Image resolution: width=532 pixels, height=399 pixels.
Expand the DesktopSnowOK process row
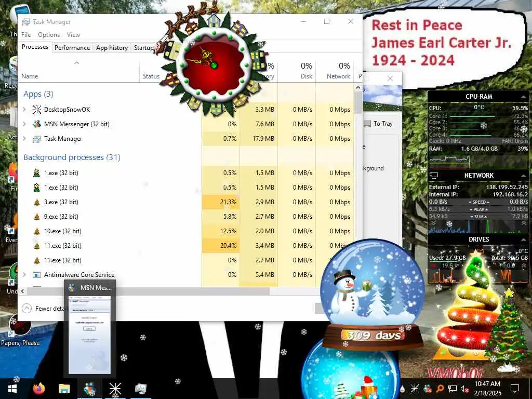point(24,109)
